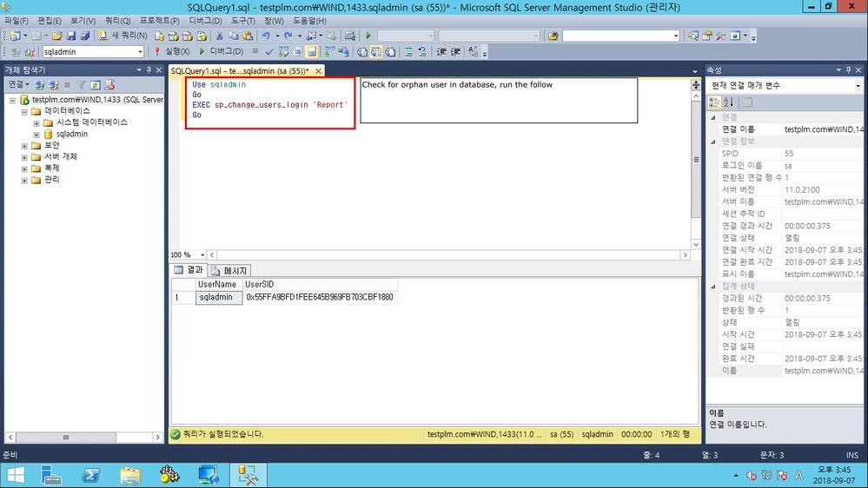The width and height of the screenshot is (868, 488).
Task: Click the green Start play icon in top toolbar
Action: tap(368, 36)
